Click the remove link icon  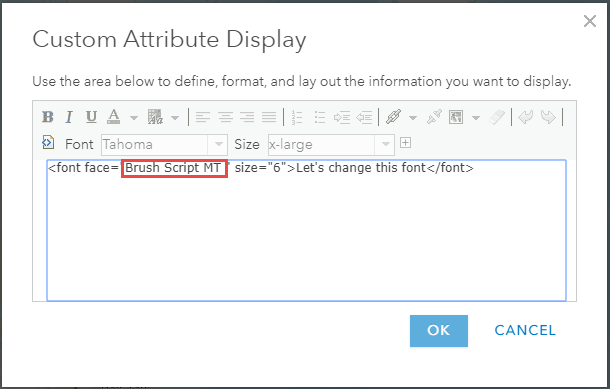point(434,117)
